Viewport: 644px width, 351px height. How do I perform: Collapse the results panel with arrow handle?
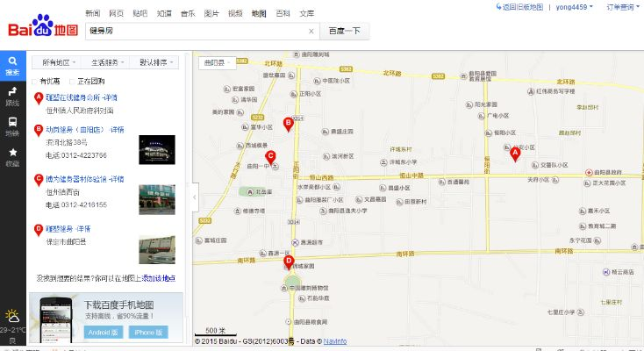(x=195, y=197)
